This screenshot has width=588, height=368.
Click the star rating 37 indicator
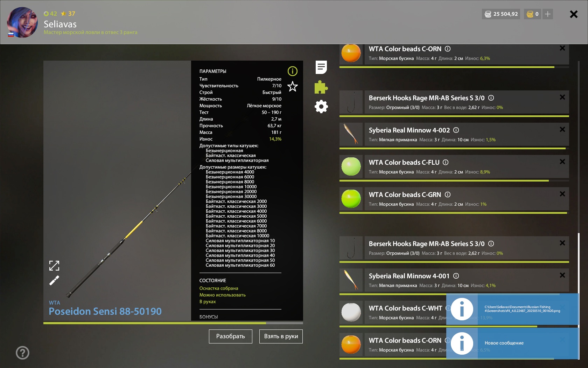pos(68,14)
